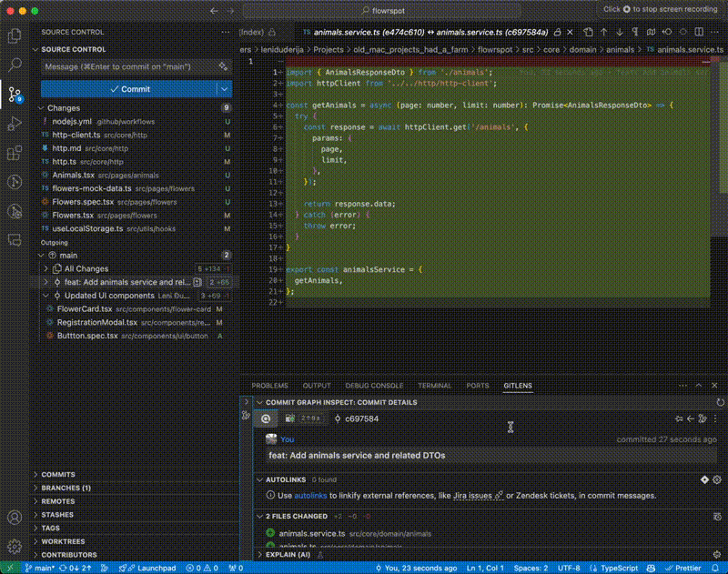Viewport: 728px width, 574px height.
Task: Switch to the OUTPUT tab
Action: (317, 386)
